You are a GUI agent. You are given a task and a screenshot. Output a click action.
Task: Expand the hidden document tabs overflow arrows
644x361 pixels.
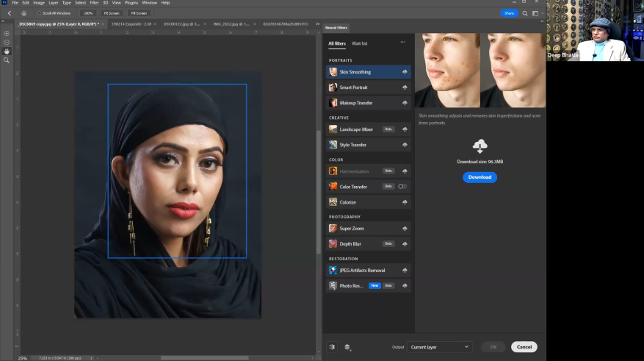[316, 24]
